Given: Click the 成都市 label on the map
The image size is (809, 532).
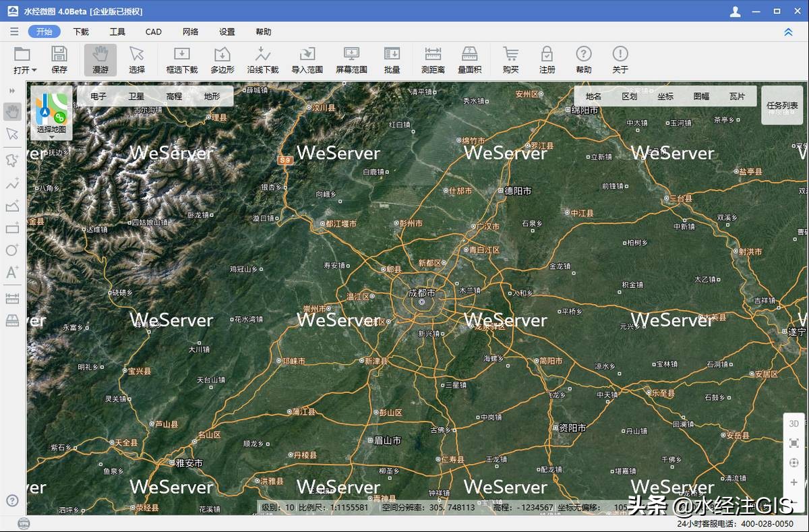Looking at the screenshot, I should (422, 293).
